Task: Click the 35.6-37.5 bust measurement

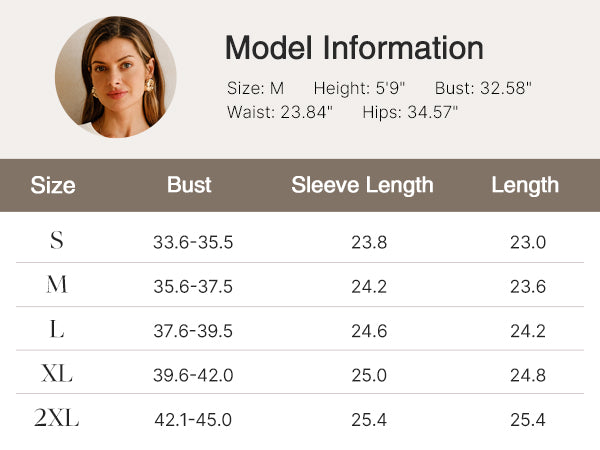Action: point(193,287)
